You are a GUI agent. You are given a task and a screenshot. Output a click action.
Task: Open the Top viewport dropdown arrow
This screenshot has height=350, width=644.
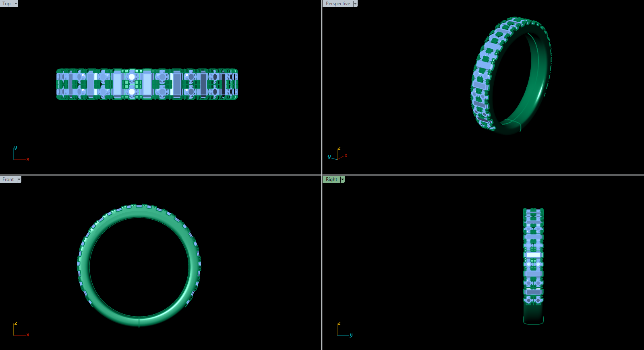click(x=16, y=4)
